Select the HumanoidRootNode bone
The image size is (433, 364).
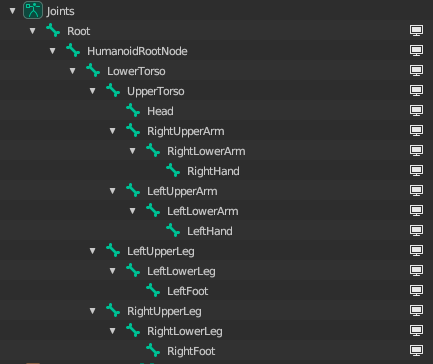pyautogui.click(x=137, y=51)
